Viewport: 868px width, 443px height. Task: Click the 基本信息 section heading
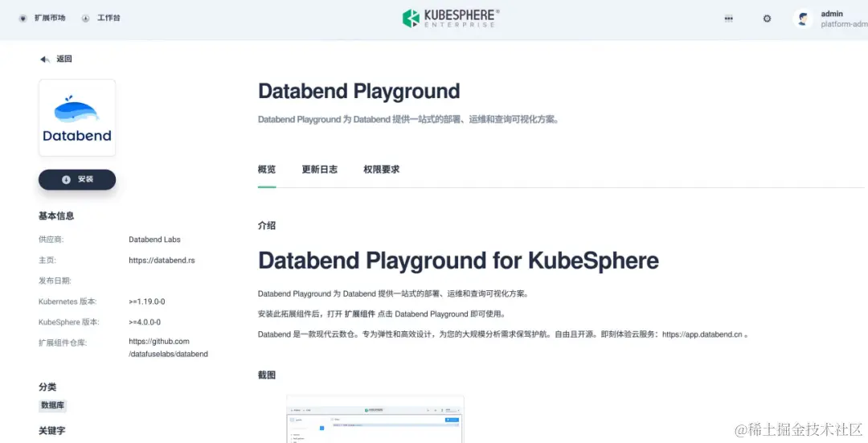(56, 216)
